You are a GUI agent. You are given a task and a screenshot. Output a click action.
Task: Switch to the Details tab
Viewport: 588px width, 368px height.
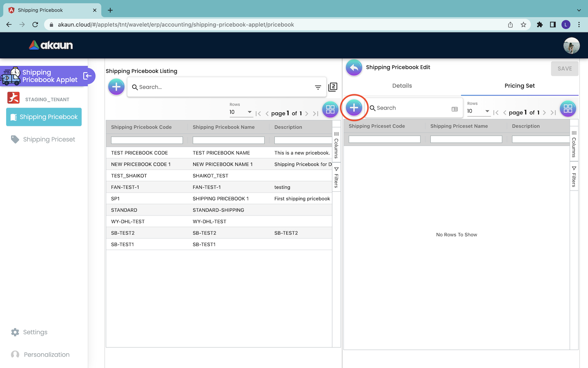click(402, 86)
